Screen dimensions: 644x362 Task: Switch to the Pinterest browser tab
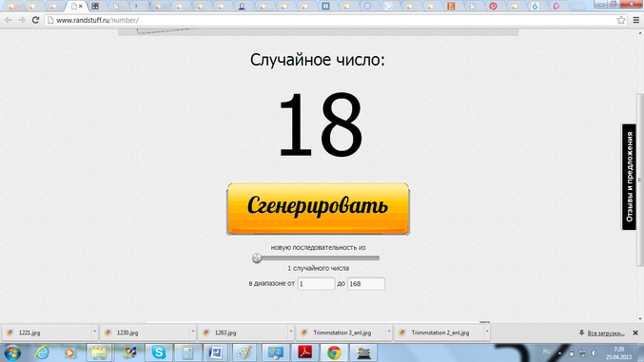493,6
